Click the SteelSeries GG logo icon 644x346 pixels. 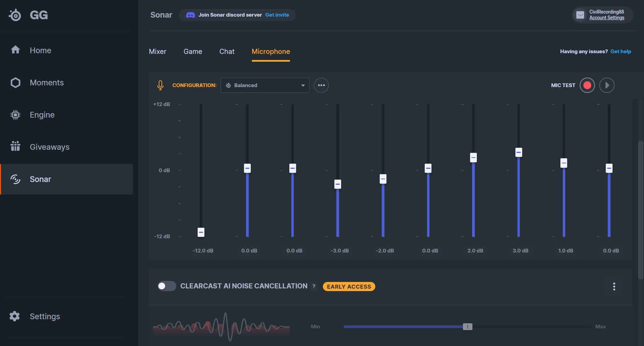coord(15,15)
